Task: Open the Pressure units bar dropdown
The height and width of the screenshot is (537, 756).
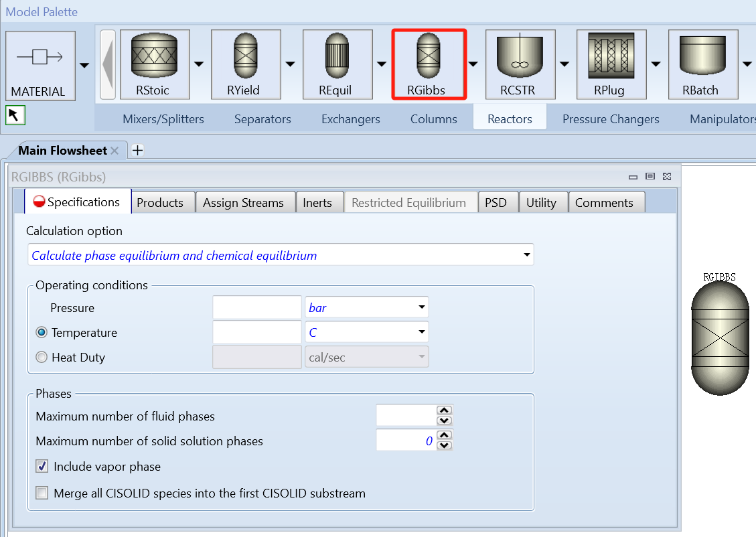Action: [x=366, y=307]
